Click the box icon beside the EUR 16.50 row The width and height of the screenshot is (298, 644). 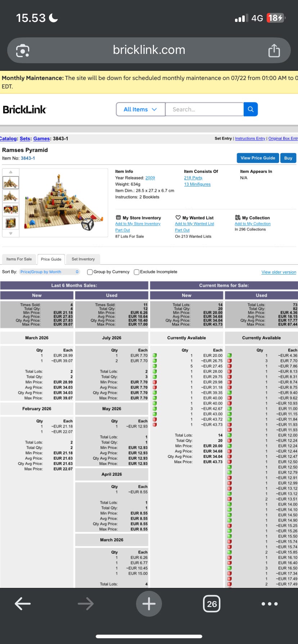click(229, 568)
